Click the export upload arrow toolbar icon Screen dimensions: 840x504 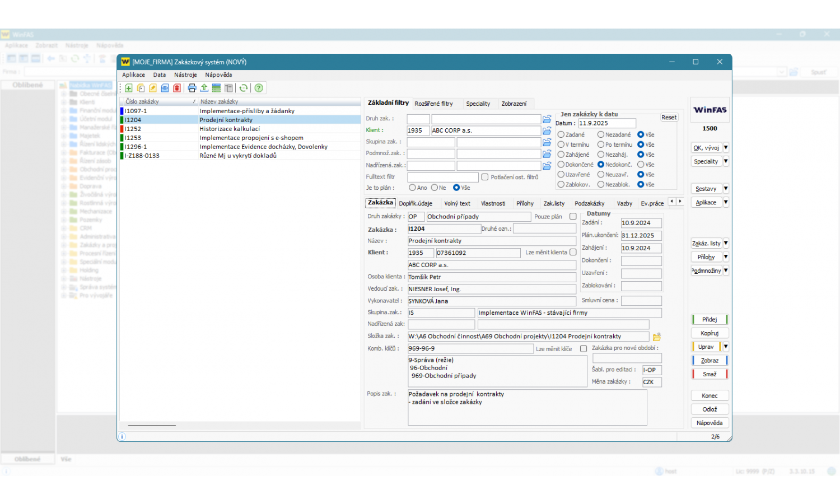(204, 88)
